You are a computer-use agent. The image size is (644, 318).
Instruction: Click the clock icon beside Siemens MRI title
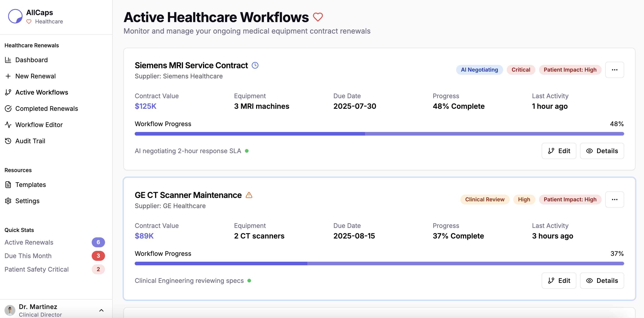pos(255,66)
